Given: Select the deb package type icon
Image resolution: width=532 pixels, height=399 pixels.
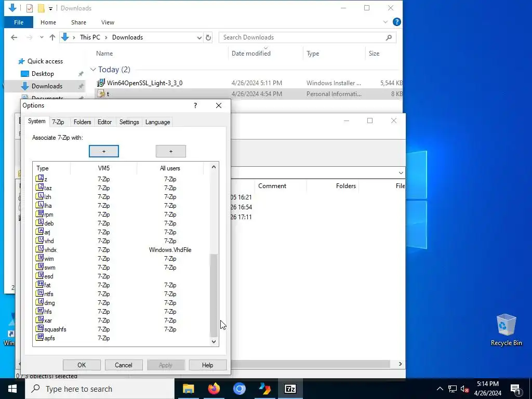Looking at the screenshot, I should pyautogui.click(x=39, y=222).
